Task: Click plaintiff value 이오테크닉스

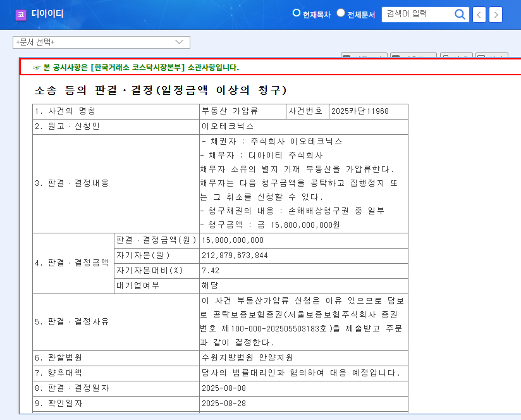Action: point(227,127)
